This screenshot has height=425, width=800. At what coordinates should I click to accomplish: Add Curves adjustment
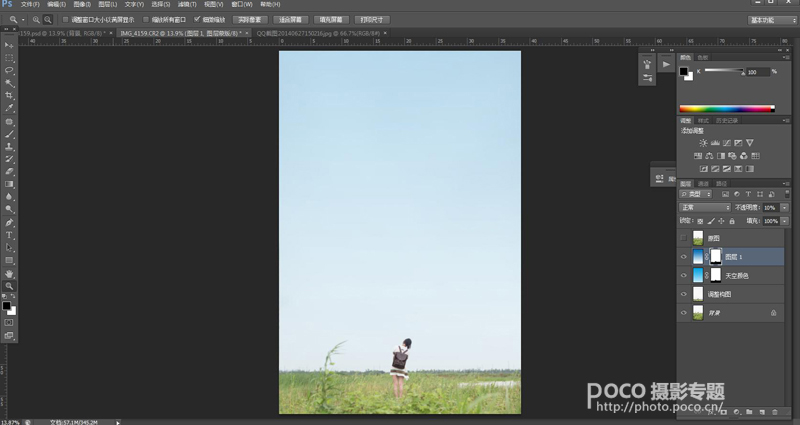pyautogui.click(x=727, y=143)
